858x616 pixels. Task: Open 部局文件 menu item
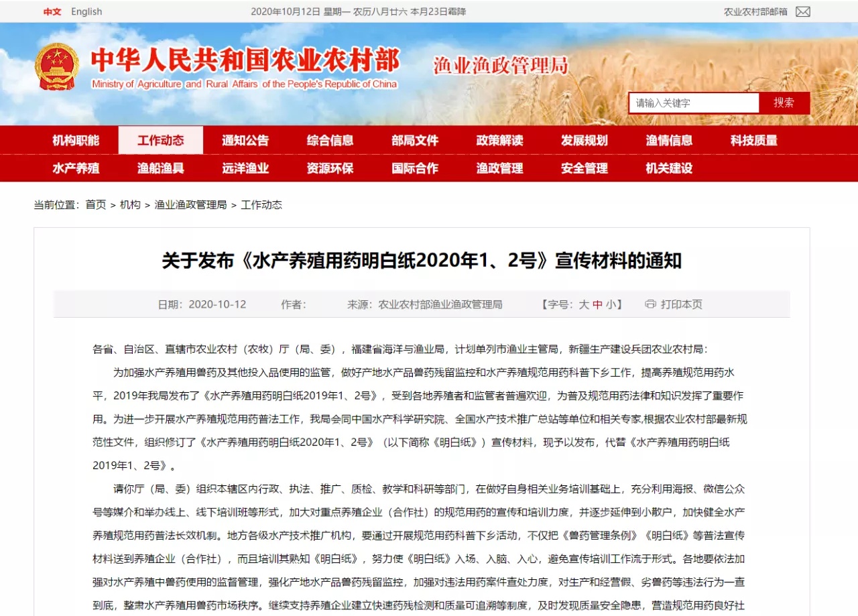click(415, 140)
